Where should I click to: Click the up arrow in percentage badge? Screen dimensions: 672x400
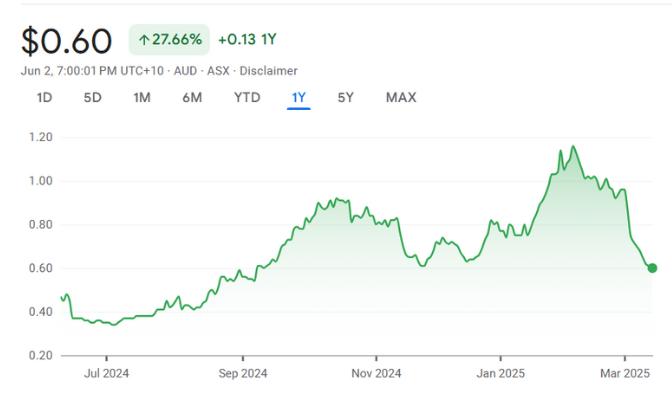coord(144,40)
